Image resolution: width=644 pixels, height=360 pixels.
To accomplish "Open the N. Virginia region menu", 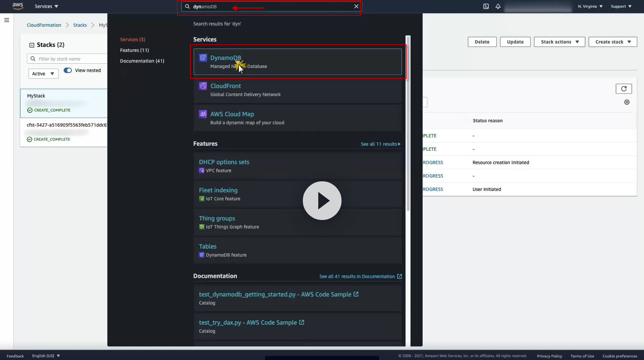I will [590, 6].
